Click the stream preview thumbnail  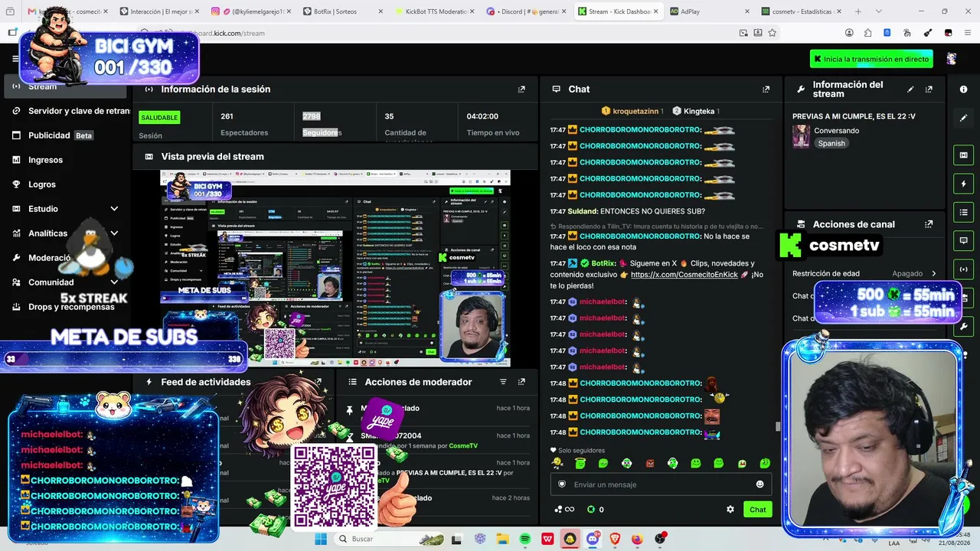coord(335,269)
